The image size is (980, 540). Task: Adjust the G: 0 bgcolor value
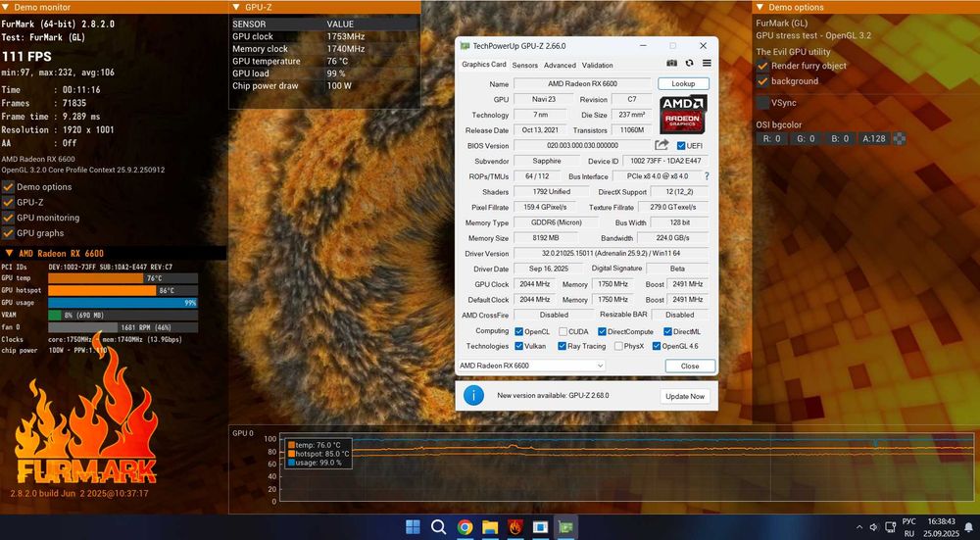click(806, 139)
